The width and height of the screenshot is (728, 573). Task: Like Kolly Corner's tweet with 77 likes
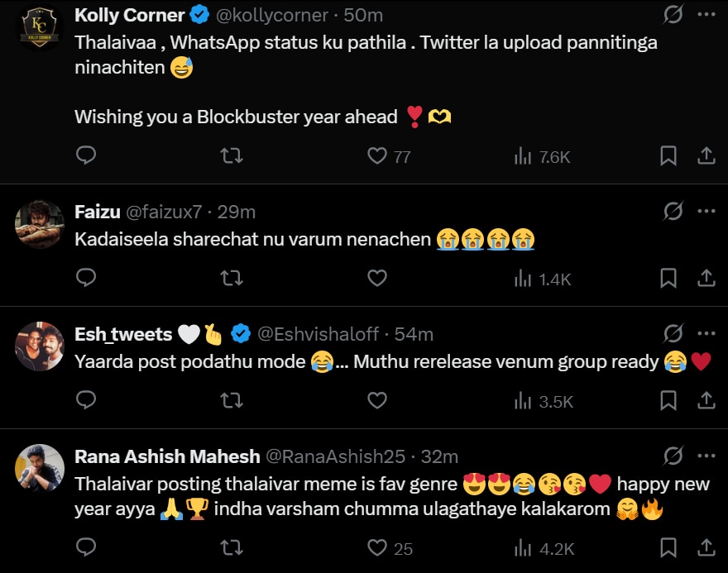point(377,155)
